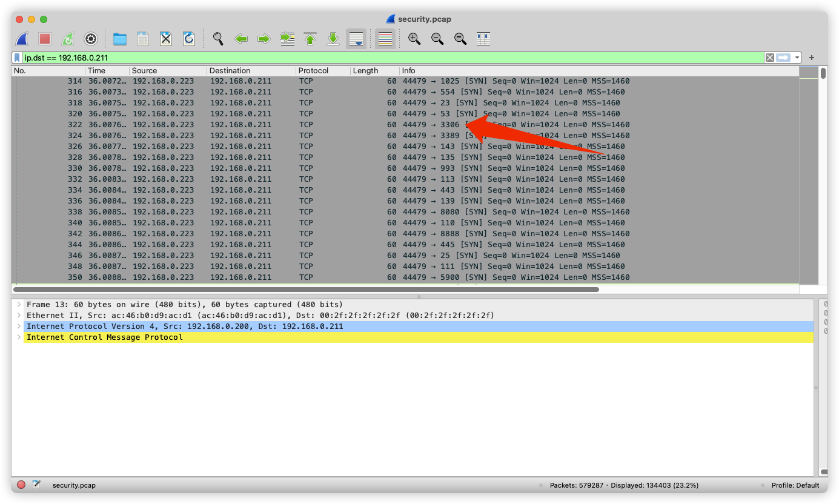Reload this capture file
Viewport: 839px width, 504px height.
tap(189, 39)
